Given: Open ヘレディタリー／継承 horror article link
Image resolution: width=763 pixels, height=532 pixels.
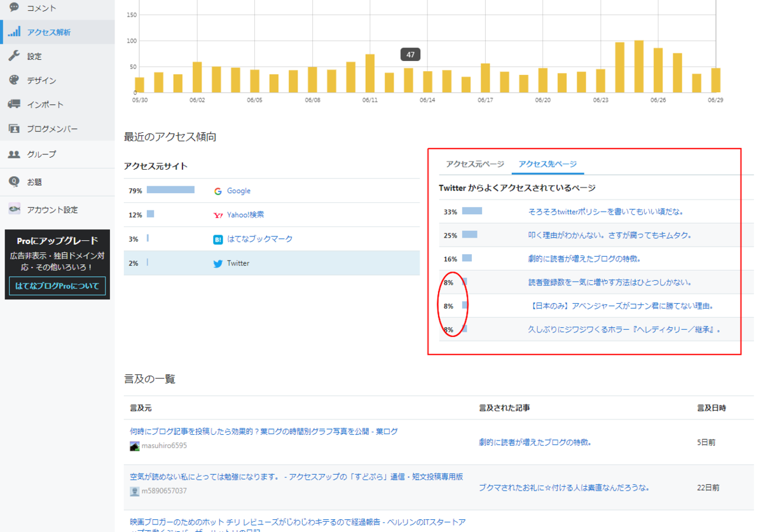Looking at the screenshot, I should 624,330.
